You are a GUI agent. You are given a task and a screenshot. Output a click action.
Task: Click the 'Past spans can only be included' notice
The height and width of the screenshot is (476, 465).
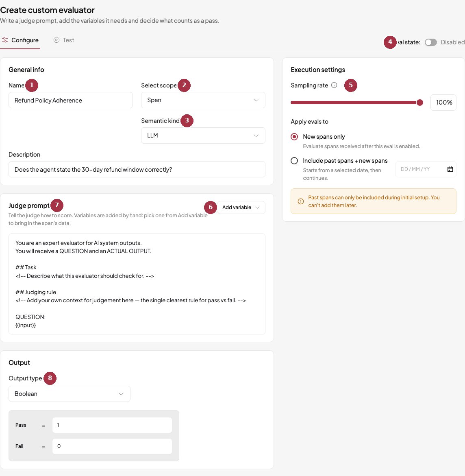374,201
